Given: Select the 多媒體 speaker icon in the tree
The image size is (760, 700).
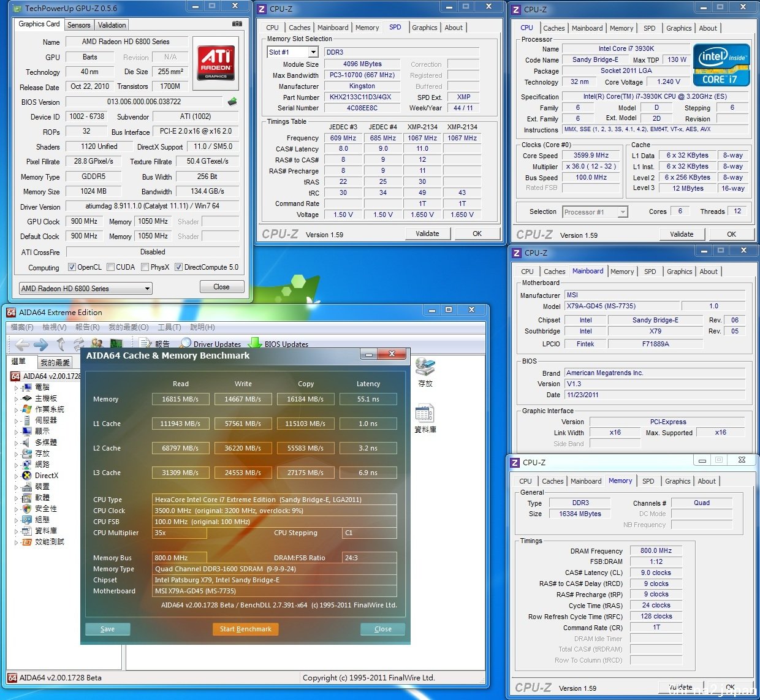Looking at the screenshot, I should click(27, 443).
